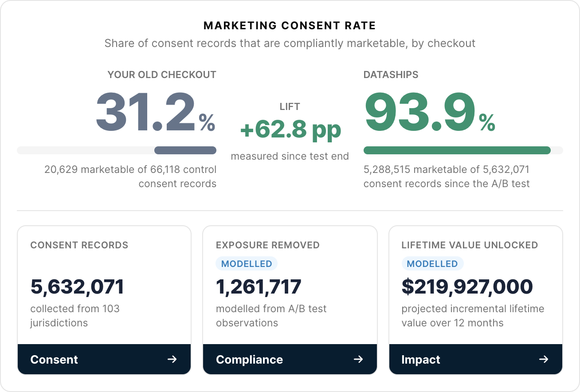Click the "measured since test end" note
Viewport: 580px width, 392px height.
(290, 156)
